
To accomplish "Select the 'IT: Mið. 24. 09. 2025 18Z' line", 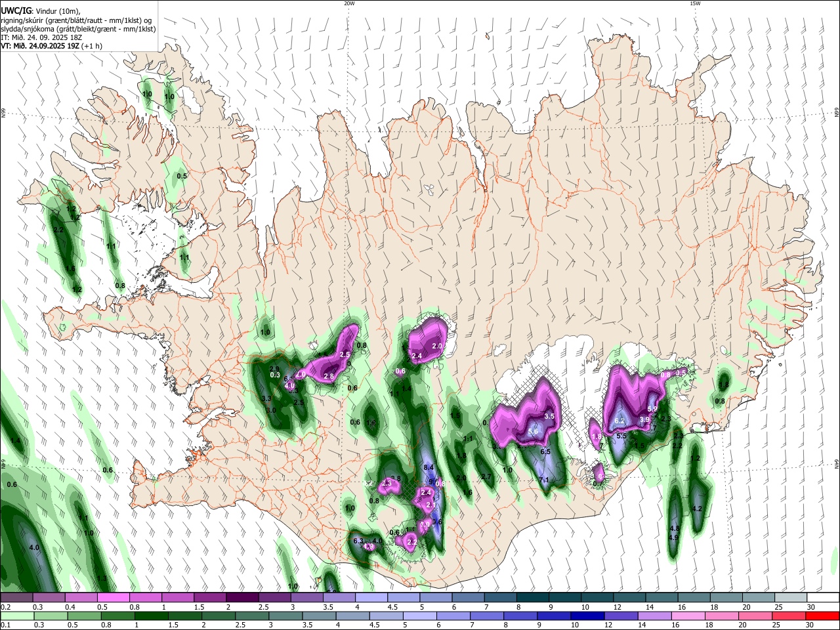I will [41, 37].
